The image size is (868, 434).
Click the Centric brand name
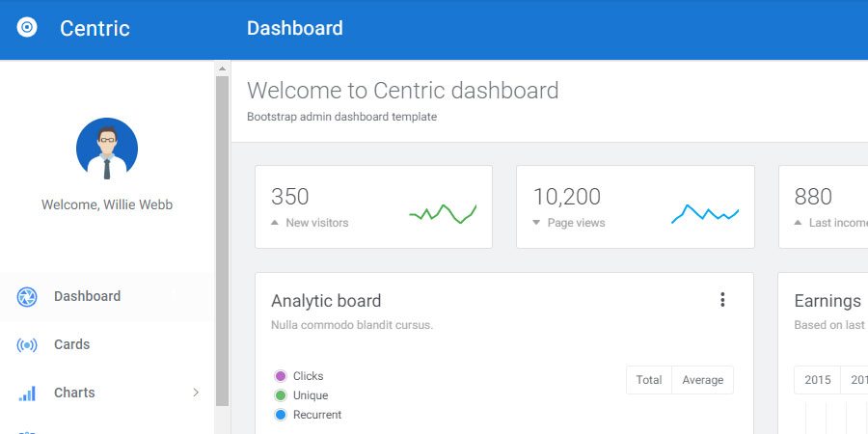95,28
